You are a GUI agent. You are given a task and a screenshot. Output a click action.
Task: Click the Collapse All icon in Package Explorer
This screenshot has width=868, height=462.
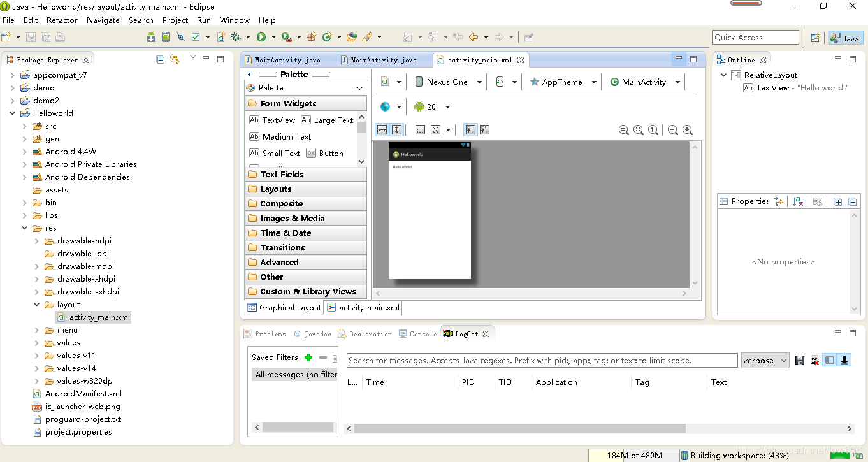point(161,59)
